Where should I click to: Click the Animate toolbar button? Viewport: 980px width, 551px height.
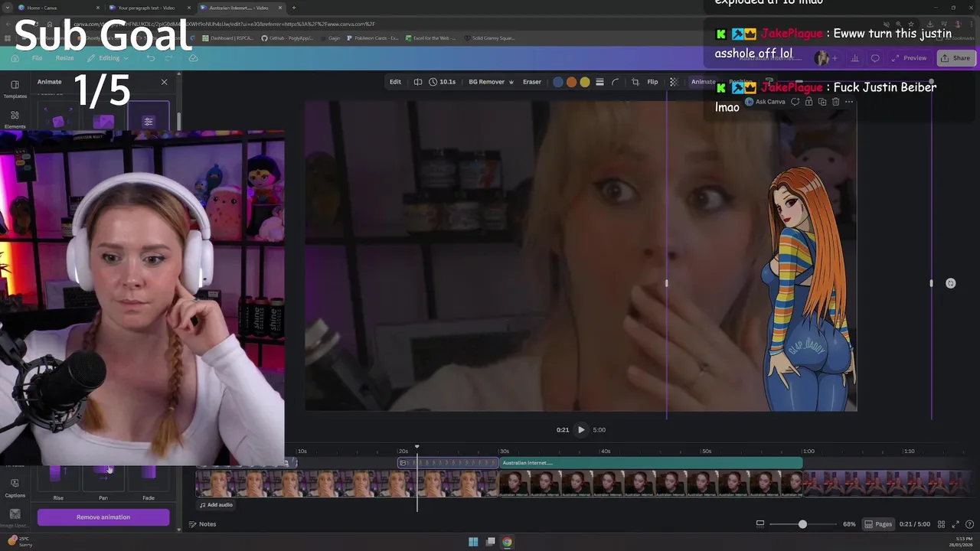tap(703, 82)
